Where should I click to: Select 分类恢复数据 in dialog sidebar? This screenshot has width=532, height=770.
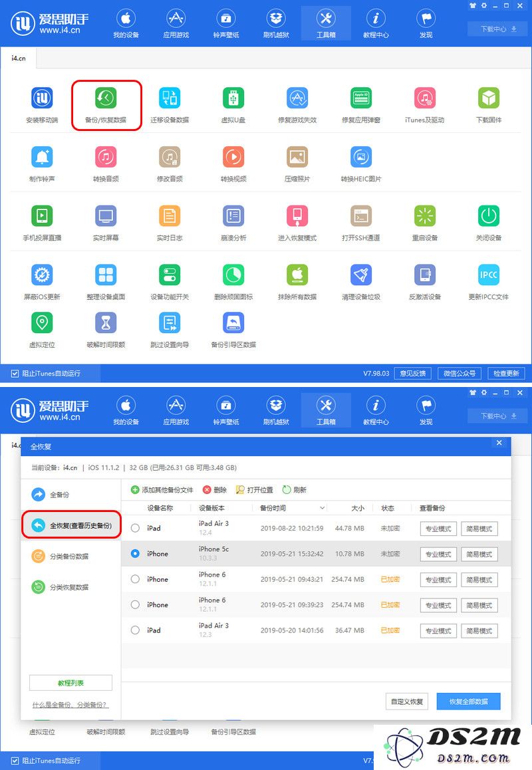[x=61, y=587]
